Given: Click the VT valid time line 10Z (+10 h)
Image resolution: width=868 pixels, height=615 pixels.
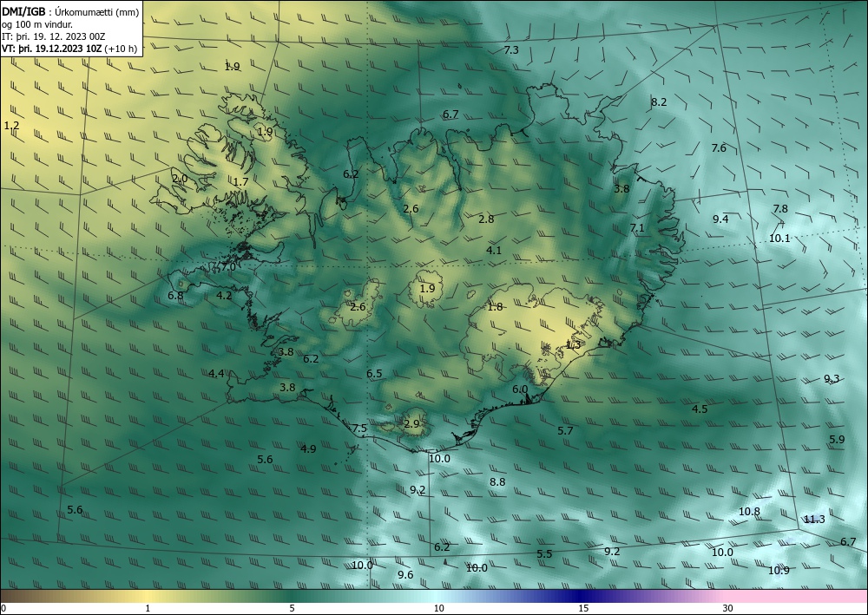Looking at the screenshot, I should tap(69, 49).
